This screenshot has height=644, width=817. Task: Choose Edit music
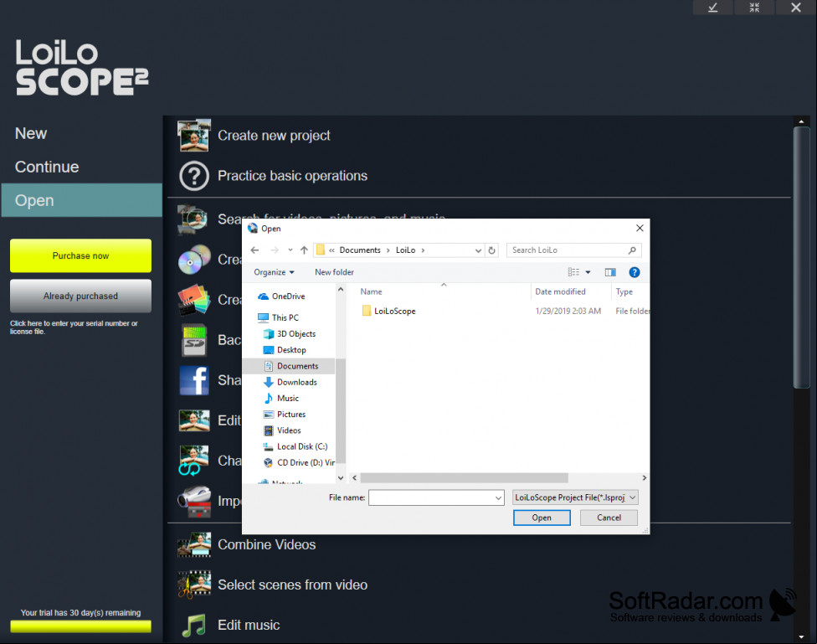pyautogui.click(x=249, y=625)
